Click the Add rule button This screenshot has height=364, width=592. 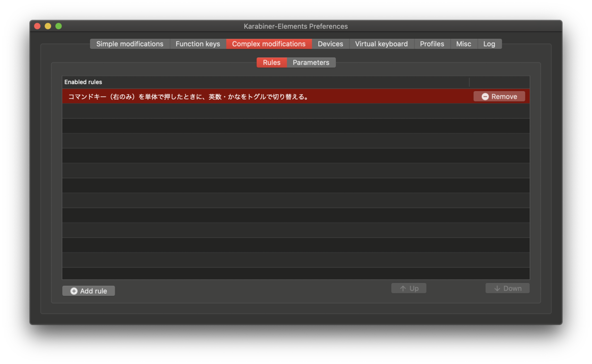pyautogui.click(x=89, y=291)
